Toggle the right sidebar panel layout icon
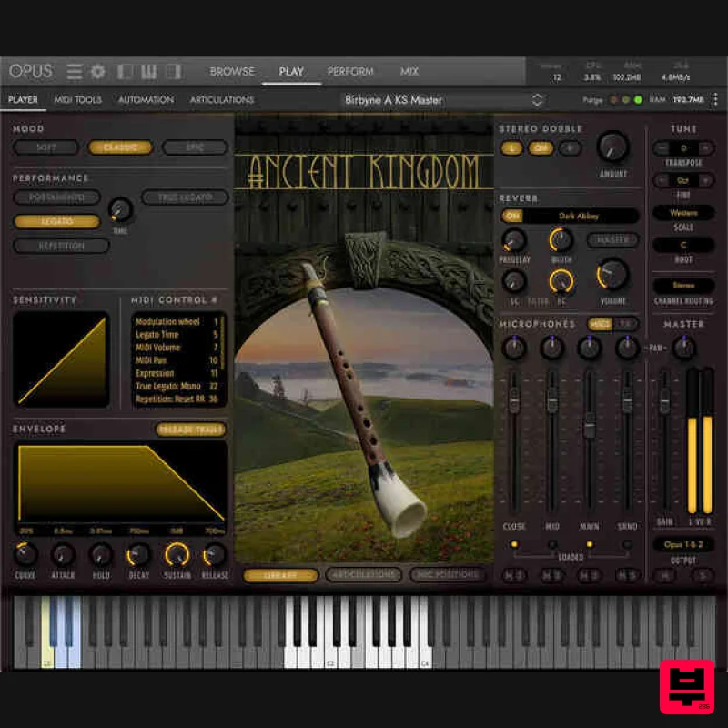This screenshot has height=728, width=728. click(174, 72)
